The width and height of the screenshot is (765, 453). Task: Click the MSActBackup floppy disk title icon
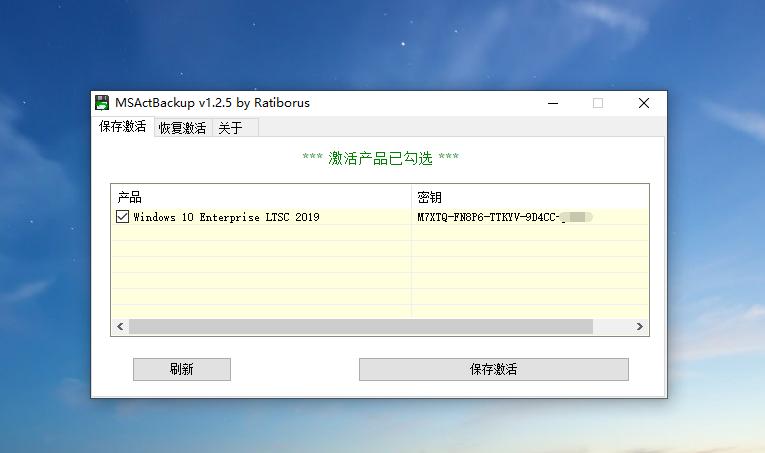[102, 103]
